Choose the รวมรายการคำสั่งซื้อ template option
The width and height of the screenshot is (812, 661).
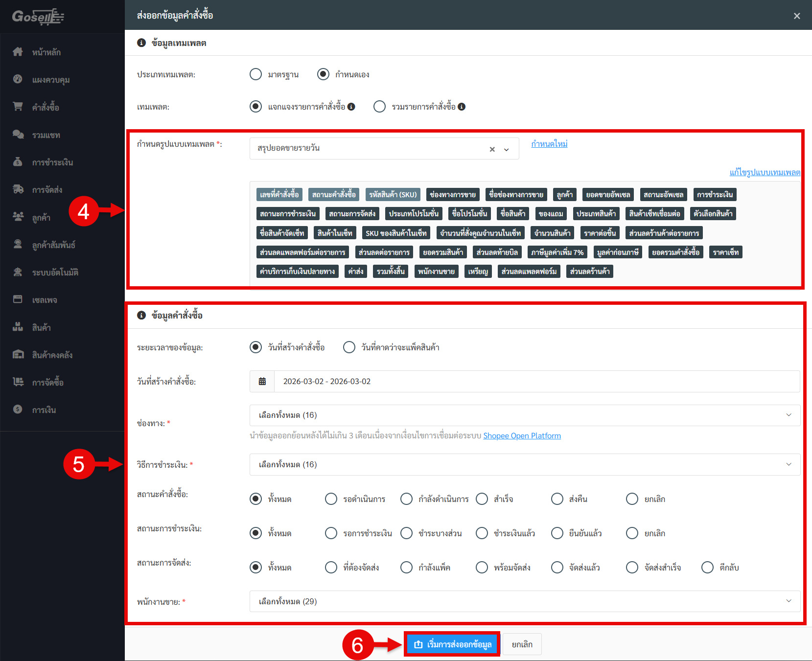[x=379, y=107]
